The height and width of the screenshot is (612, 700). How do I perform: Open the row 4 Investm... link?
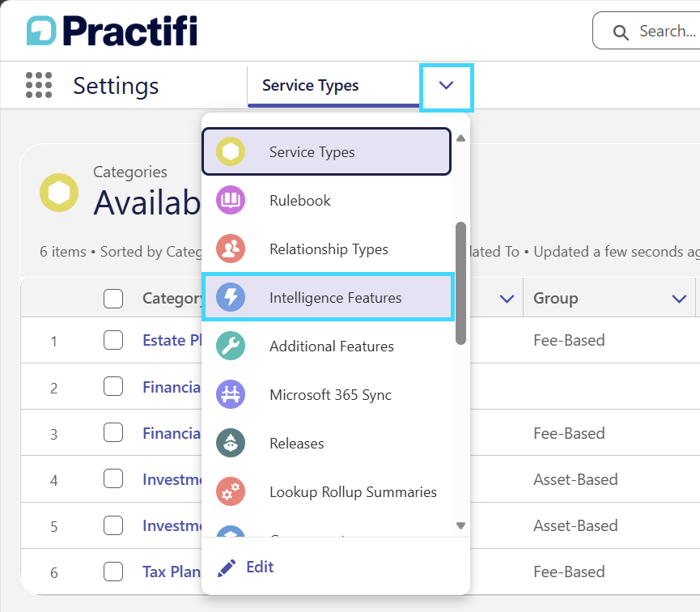pyautogui.click(x=172, y=479)
